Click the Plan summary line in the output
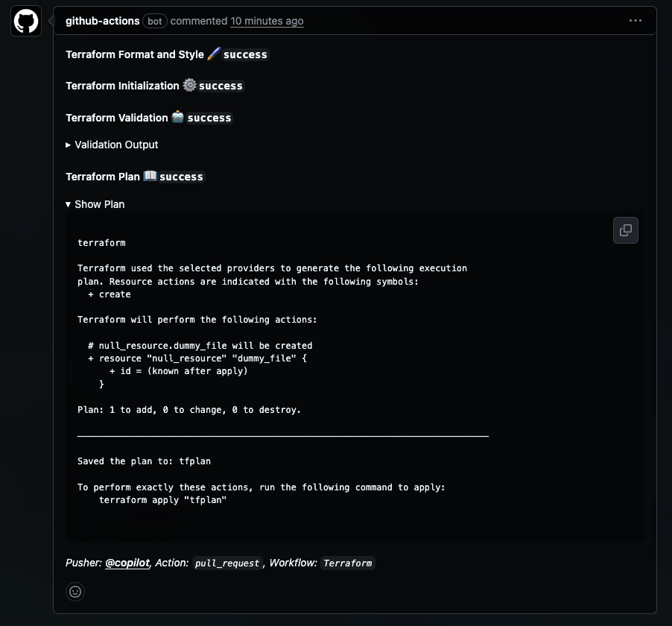This screenshot has width=672, height=626. (188, 409)
